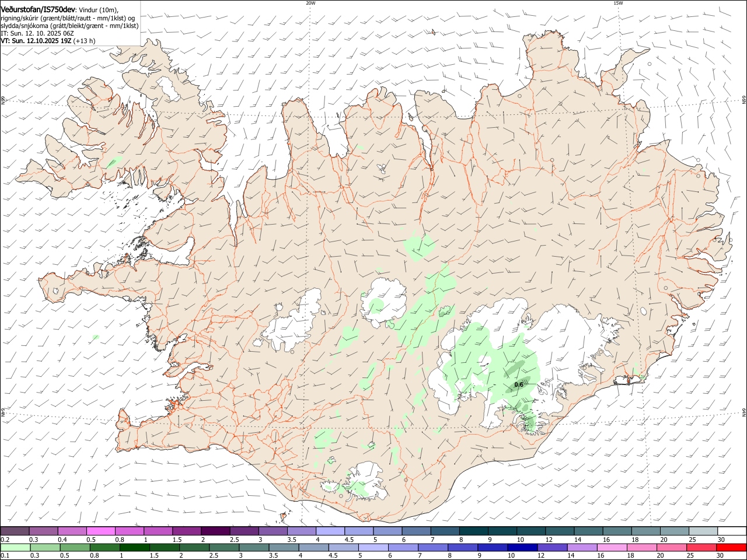Click the rigning/skúrir caption line
747x560 pixels.
68,18
